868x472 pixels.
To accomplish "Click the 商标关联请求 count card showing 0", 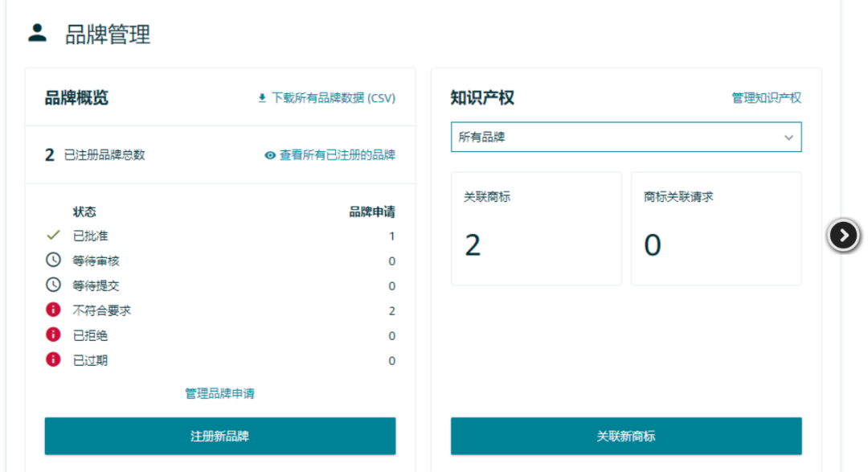I will pos(714,228).
